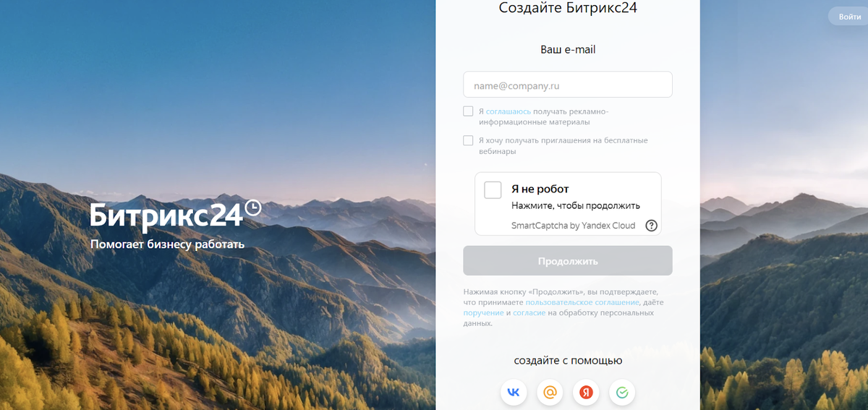Screen dimensions: 868x410
Task: Click the clock icon in Битрикс24 logo
Action: click(x=253, y=208)
